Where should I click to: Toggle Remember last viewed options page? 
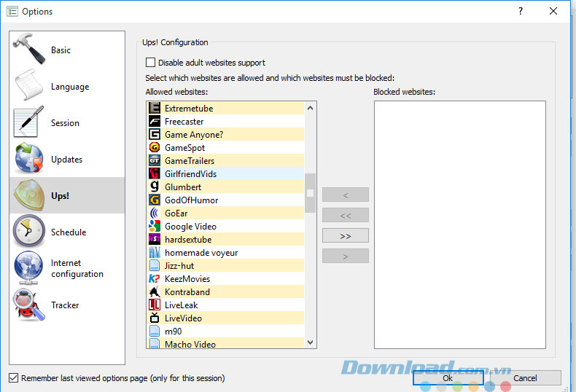pos(14,378)
